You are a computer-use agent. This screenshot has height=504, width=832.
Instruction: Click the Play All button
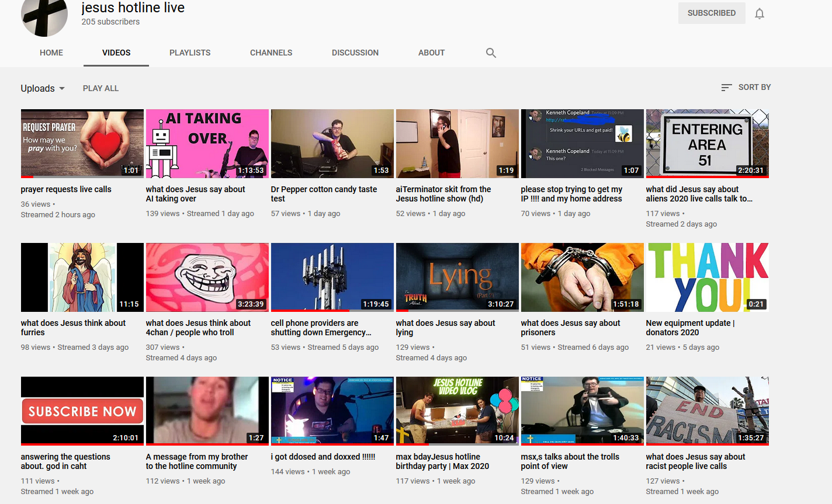coord(100,88)
